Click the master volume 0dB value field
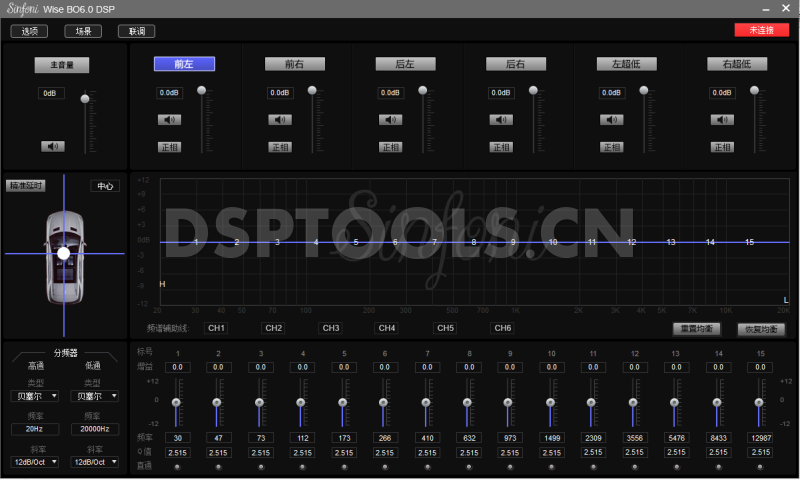The width and height of the screenshot is (800, 480). 51,93
